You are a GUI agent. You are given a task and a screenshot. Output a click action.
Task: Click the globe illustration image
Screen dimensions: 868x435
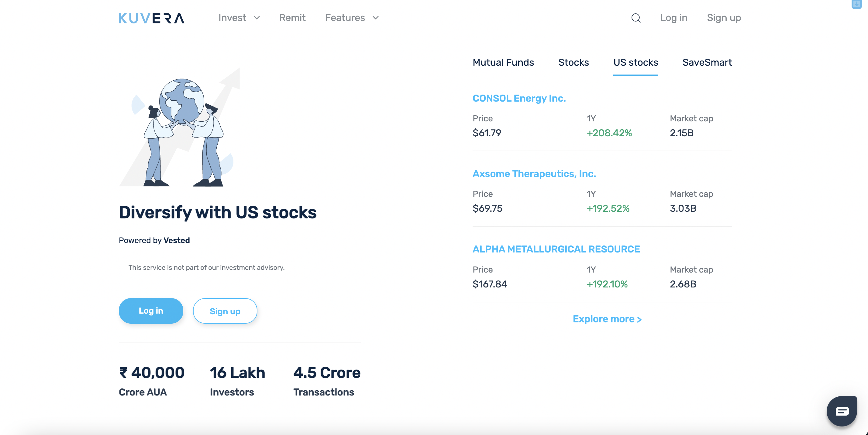coord(180,127)
